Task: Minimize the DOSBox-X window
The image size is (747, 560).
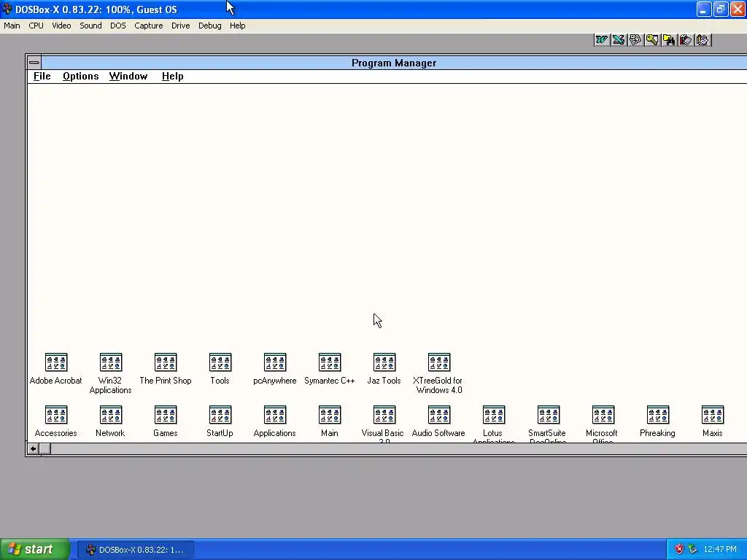Action: pyautogui.click(x=704, y=9)
